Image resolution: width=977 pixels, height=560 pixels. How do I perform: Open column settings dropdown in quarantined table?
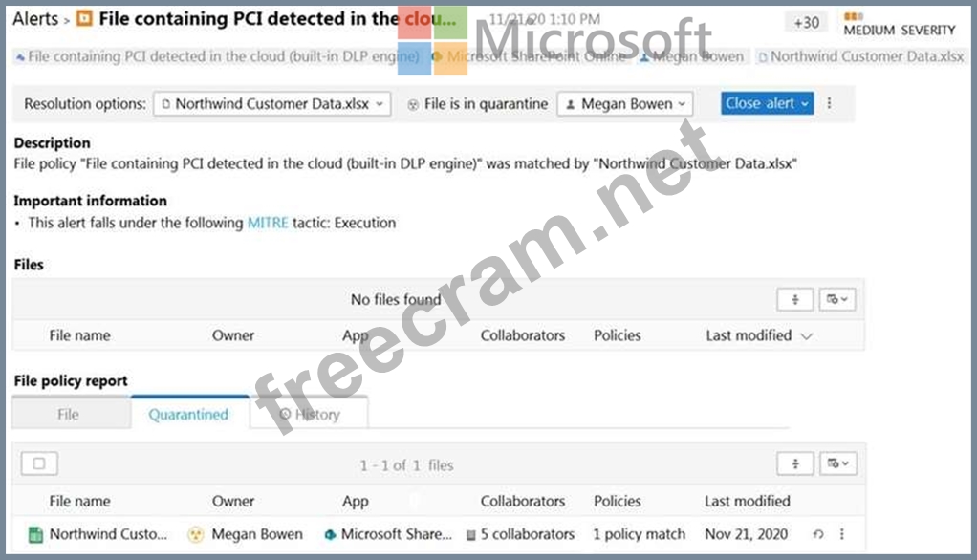point(837,463)
